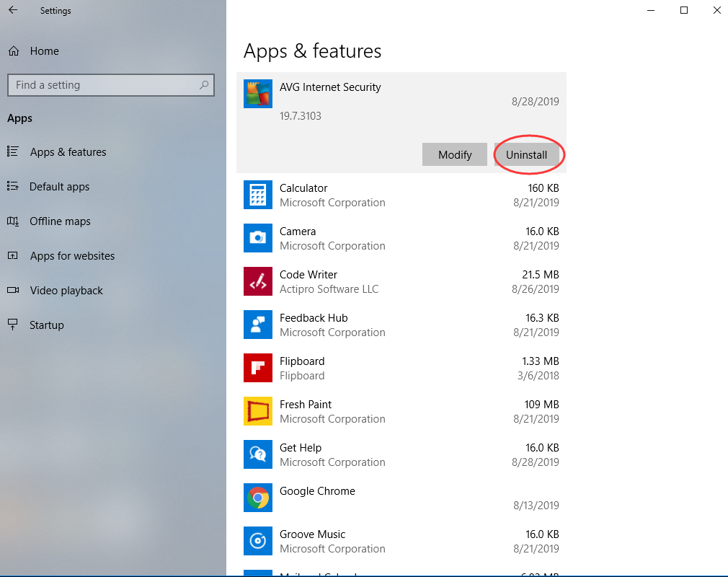Click the Apps for websites sidebar icon

click(x=13, y=255)
